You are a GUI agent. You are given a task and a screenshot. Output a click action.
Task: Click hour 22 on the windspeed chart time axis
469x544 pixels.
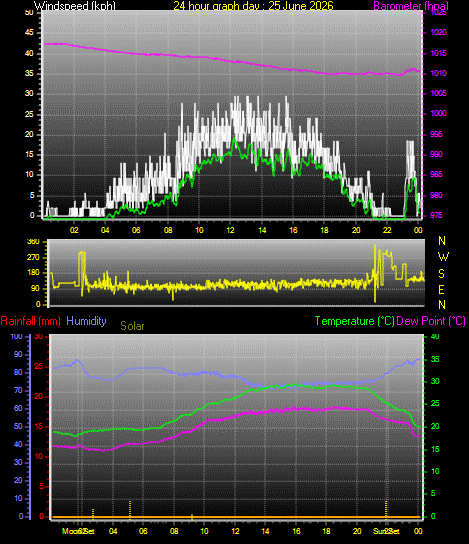[x=387, y=230]
